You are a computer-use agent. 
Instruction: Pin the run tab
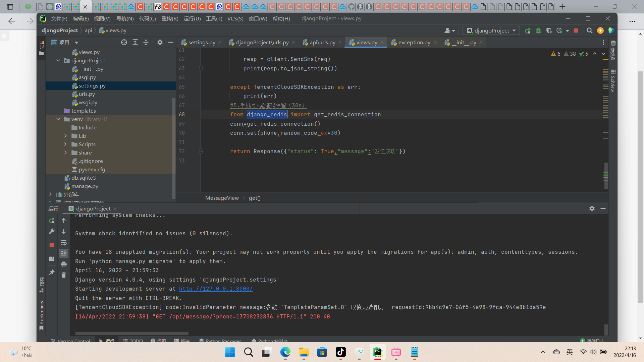[x=52, y=273]
